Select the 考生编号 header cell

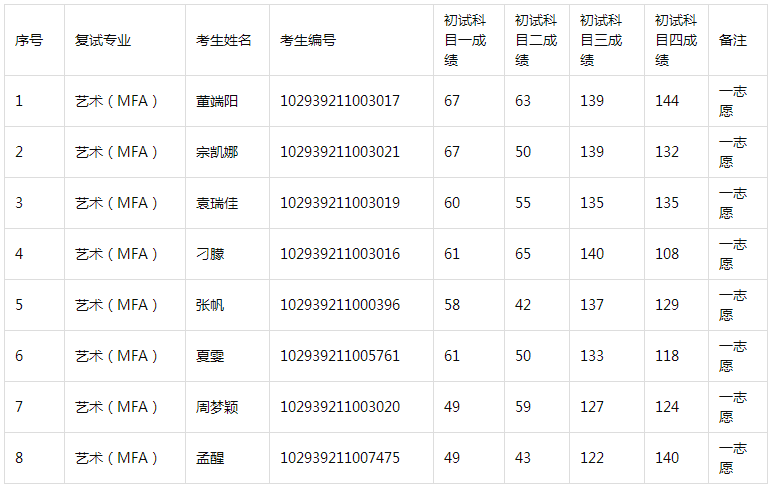pos(308,41)
